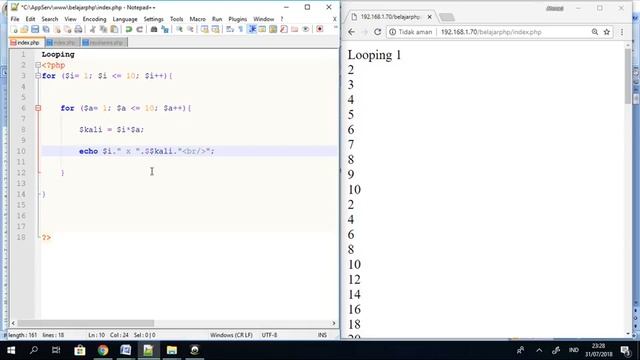Open Chrome's three-dot menu
Screen dimensions: 640x360
click(622, 32)
